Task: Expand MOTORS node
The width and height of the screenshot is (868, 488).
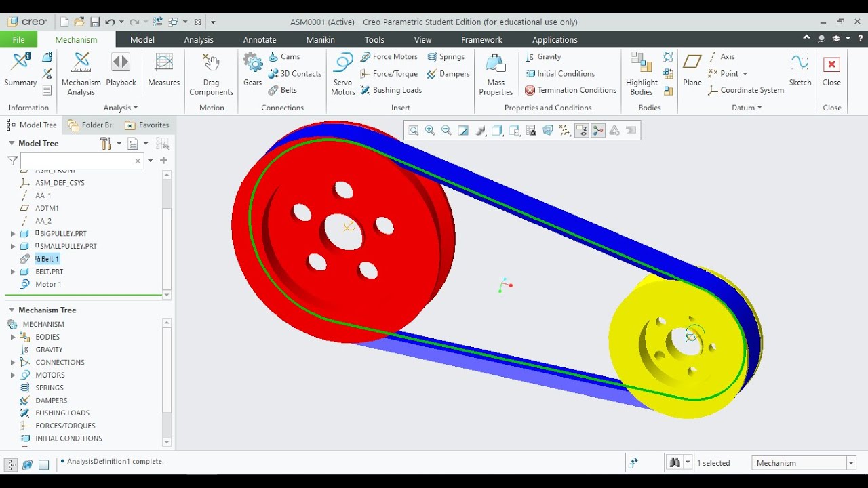Action: [x=13, y=375]
